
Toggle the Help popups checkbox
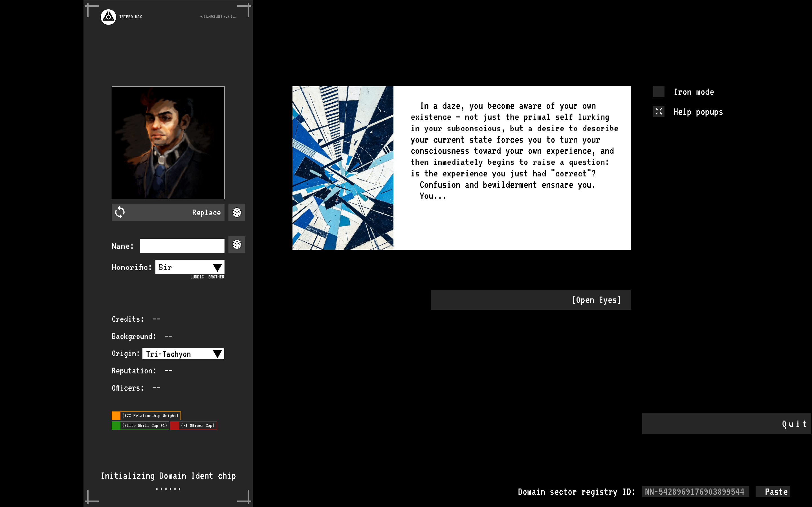tap(659, 111)
